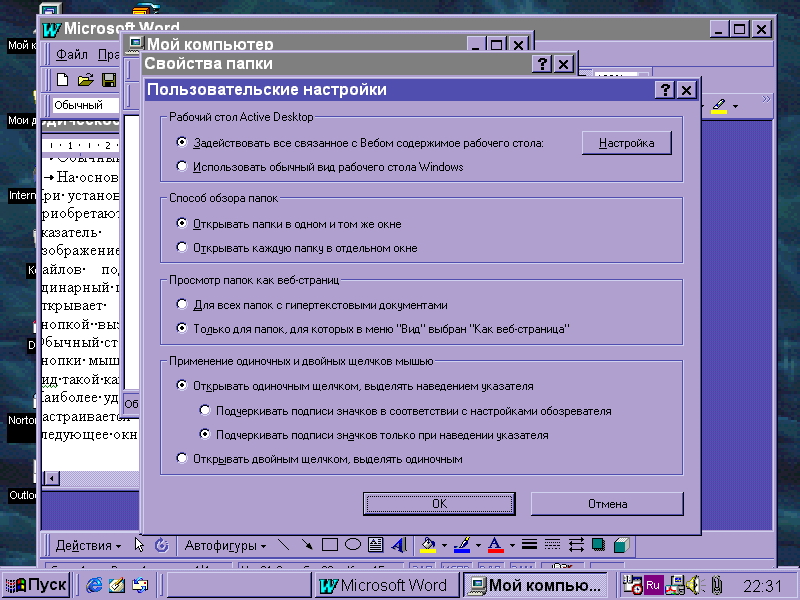Open the Line Color dropdown arrow
The image size is (800, 600).
478,545
